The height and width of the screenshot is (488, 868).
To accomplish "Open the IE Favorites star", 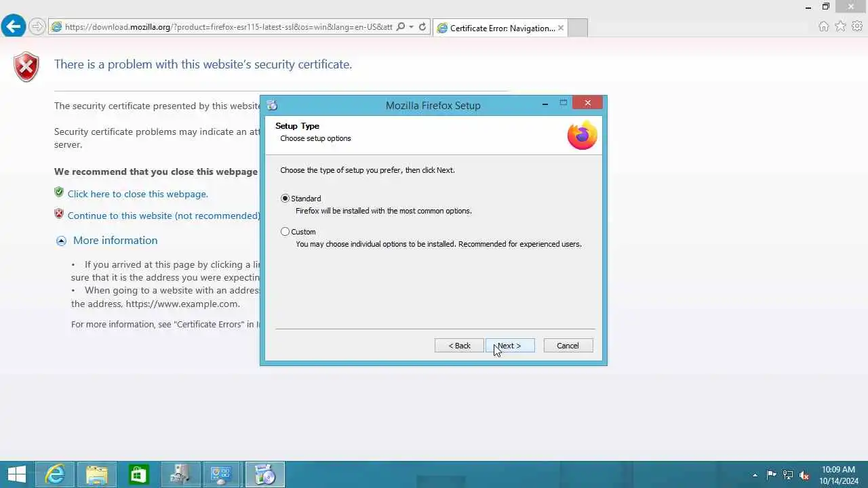I will [841, 26].
